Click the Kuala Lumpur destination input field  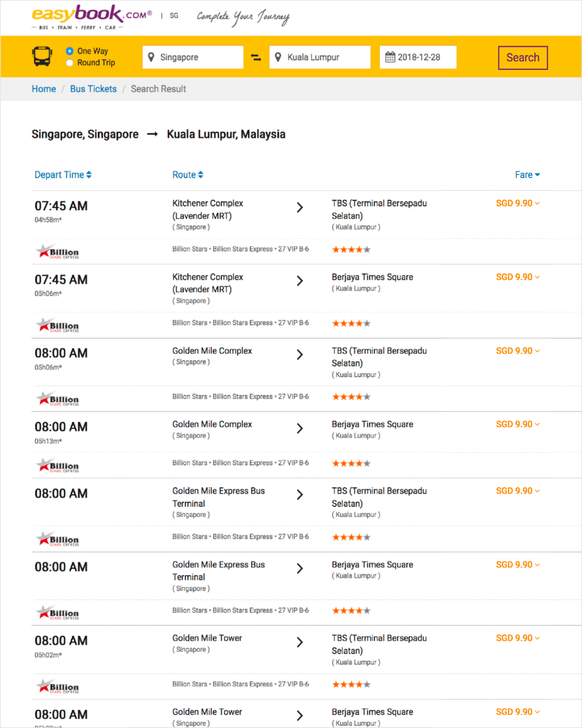(320, 57)
